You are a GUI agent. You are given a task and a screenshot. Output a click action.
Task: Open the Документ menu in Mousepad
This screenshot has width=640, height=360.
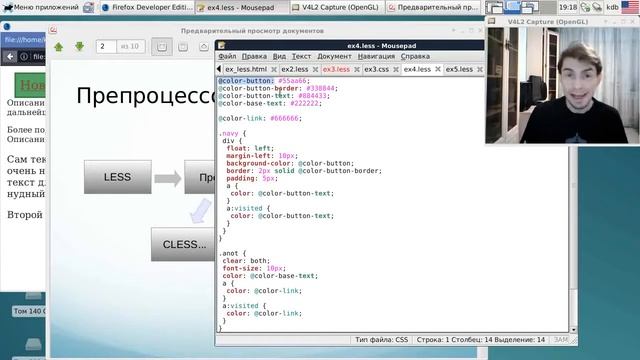pyautogui.click(x=334, y=56)
